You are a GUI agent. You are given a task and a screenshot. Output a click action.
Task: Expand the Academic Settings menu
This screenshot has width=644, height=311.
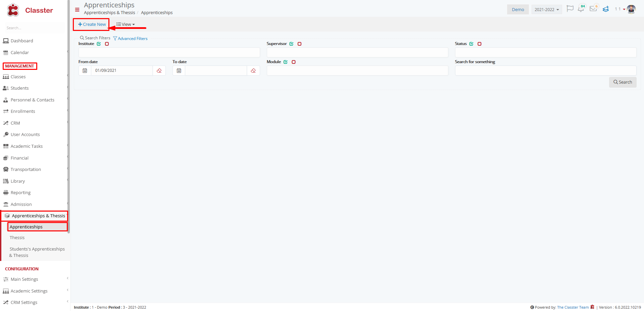(29, 291)
